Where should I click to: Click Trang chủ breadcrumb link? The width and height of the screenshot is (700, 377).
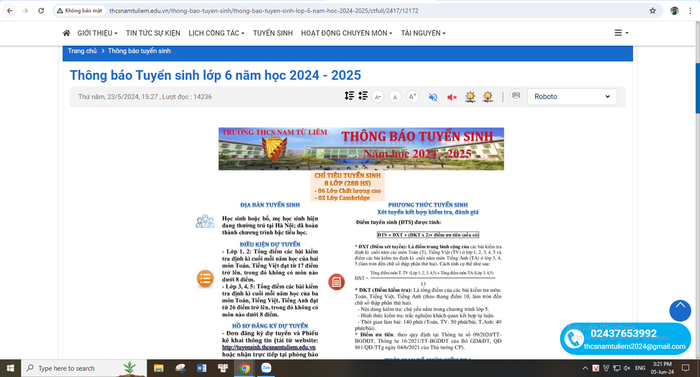[82, 51]
